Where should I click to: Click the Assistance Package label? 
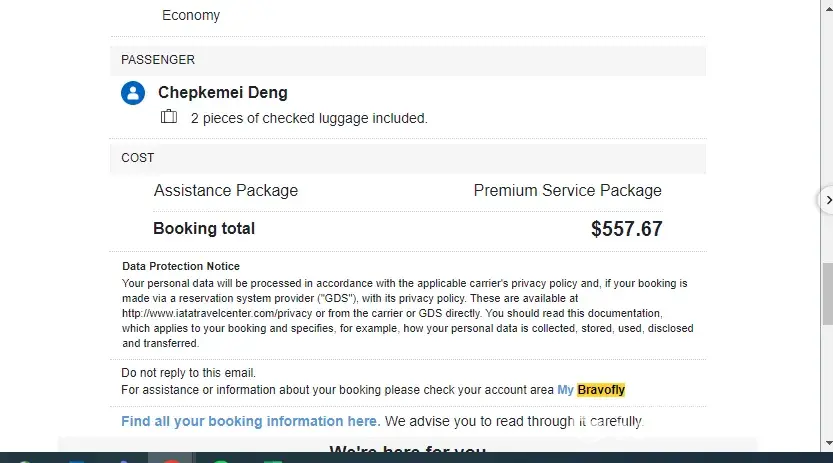click(226, 190)
